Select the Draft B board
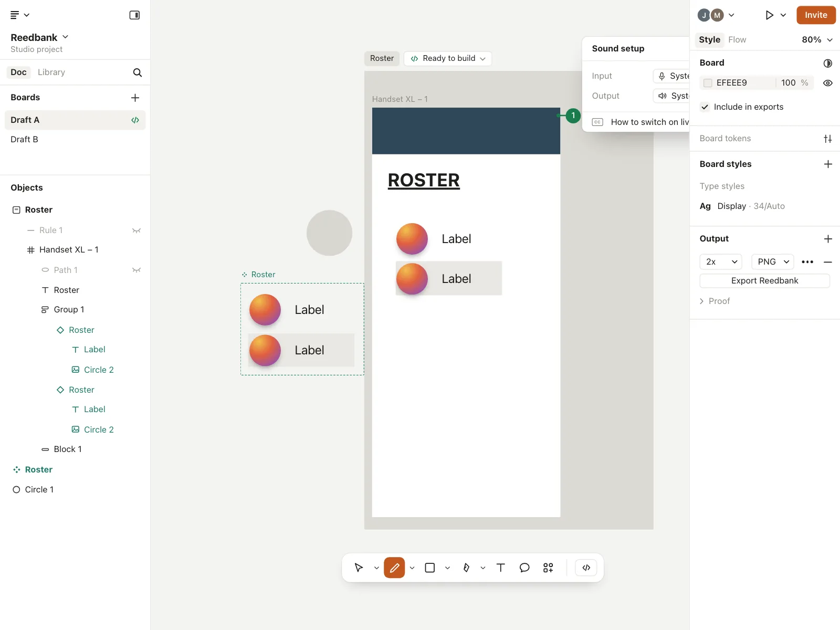840x630 pixels. [75, 140]
